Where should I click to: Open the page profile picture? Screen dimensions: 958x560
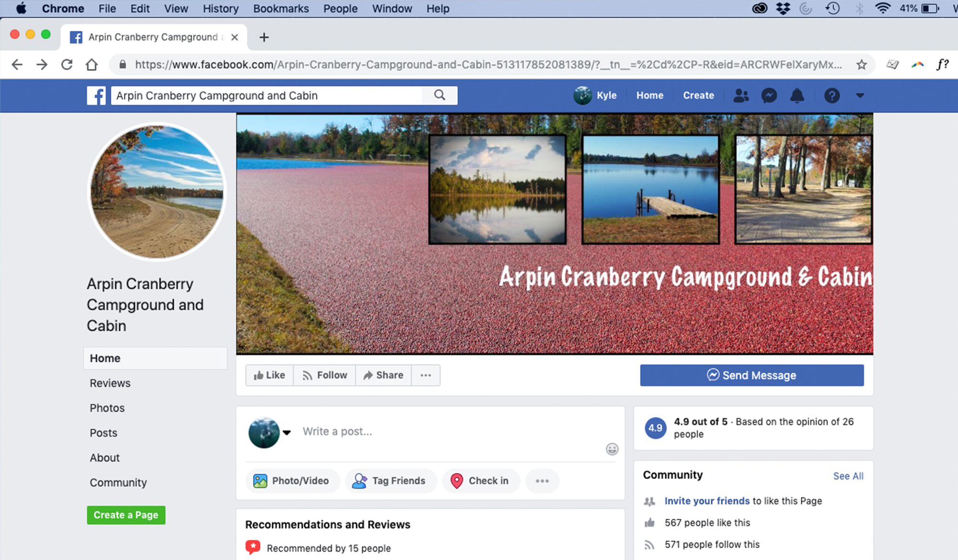click(157, 192)
